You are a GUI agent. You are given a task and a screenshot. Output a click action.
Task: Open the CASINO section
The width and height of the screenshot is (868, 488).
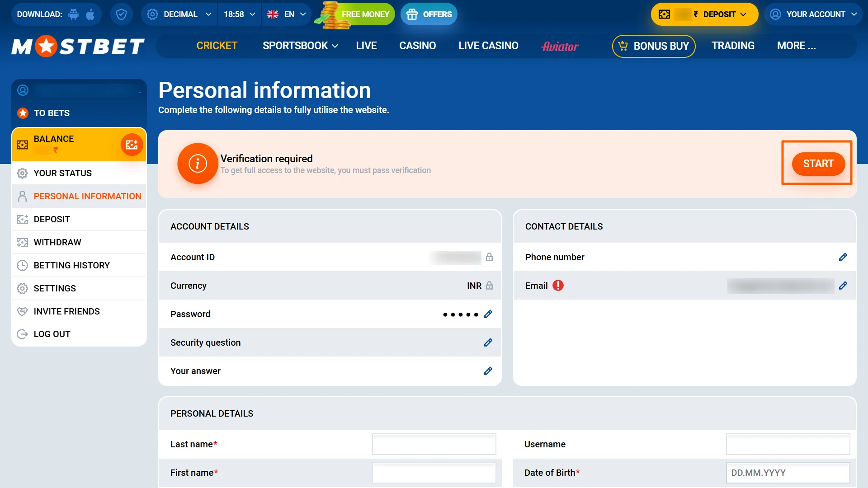(x=417, y=46)
